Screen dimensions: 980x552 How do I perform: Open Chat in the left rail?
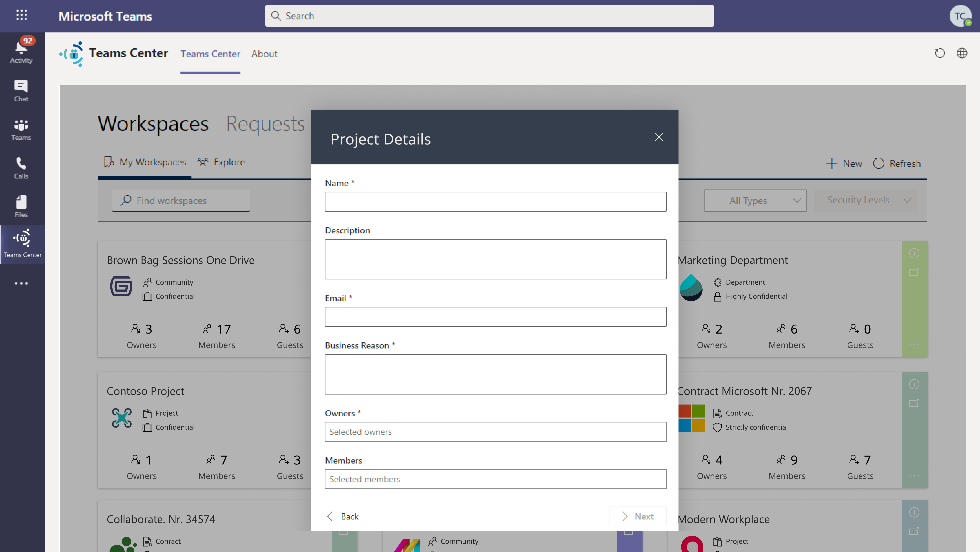tap(21, 91)
